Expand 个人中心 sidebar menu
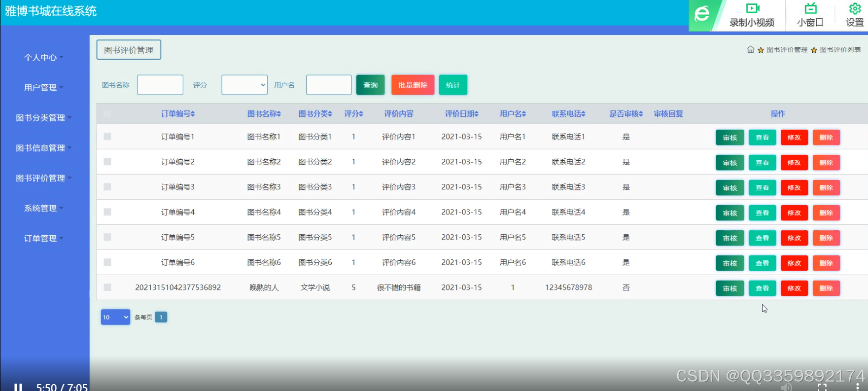Screen dimensions: 868x391 [x=43, y=58]
